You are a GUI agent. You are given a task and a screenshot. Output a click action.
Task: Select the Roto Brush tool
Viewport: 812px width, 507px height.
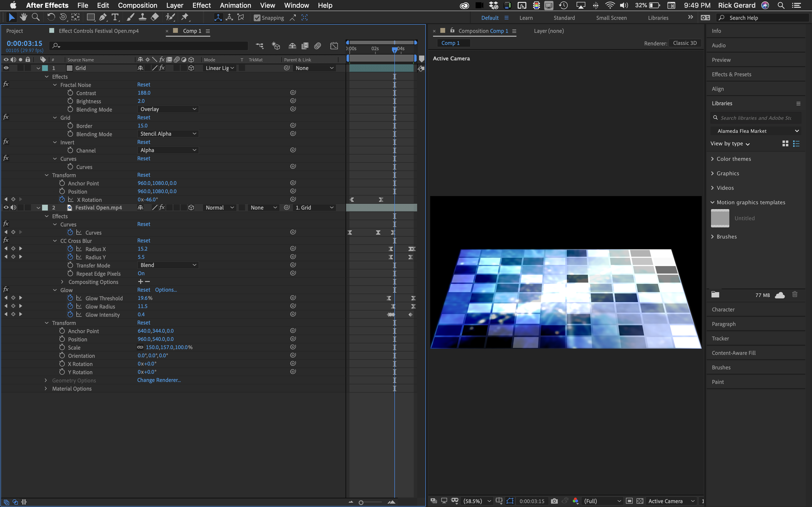[170, 17]
